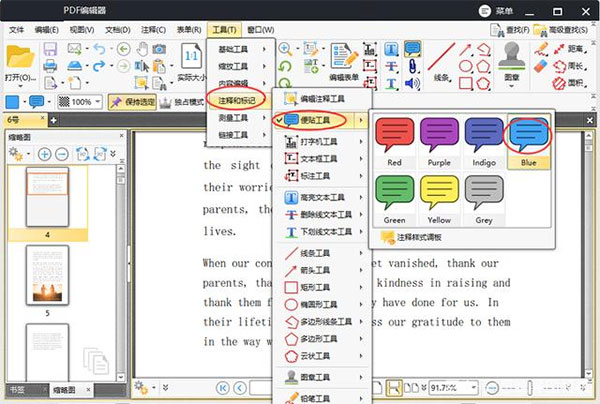Image resolution: width=600 pixels, height=404 pixels.
Task: Select the eraser tool
Action: pyautogui.click(x=540, y=66)
